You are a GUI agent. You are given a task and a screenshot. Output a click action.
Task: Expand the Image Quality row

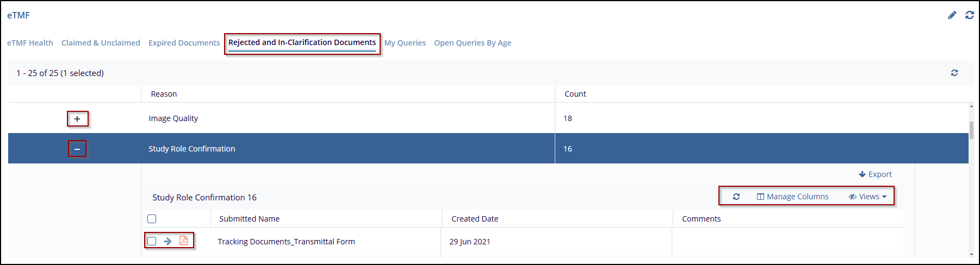point(77,119)
